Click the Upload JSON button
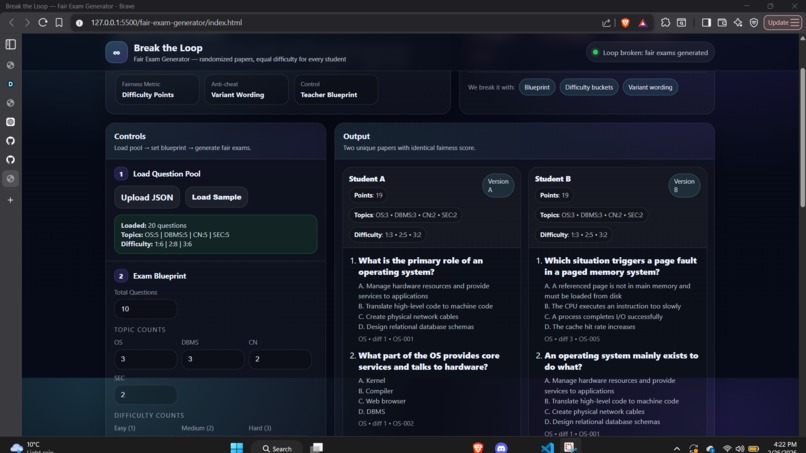Screen dimensions: 806x453 [x=147, y=197]
